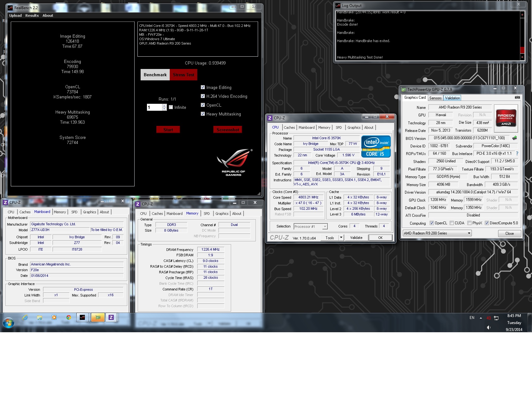Click the GPU-Z screenshot camera icon

click(517, 97)
